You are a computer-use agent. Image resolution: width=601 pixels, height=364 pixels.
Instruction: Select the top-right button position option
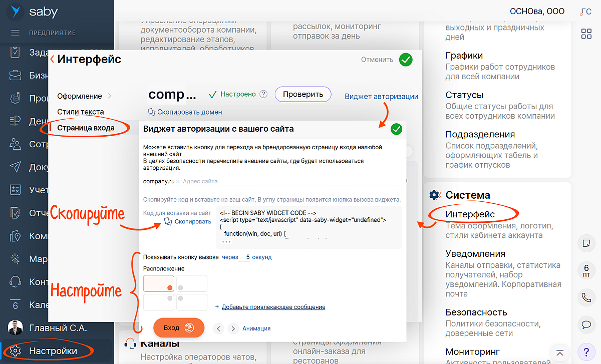[x=192, y=283]
